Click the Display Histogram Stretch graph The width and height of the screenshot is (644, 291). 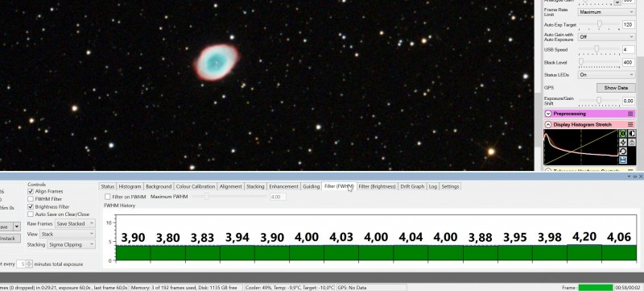[580, 148]
